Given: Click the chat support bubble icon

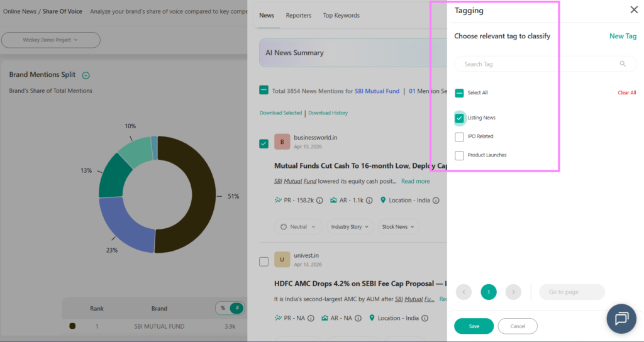Looking at the screenshot, I should point(621,319).
